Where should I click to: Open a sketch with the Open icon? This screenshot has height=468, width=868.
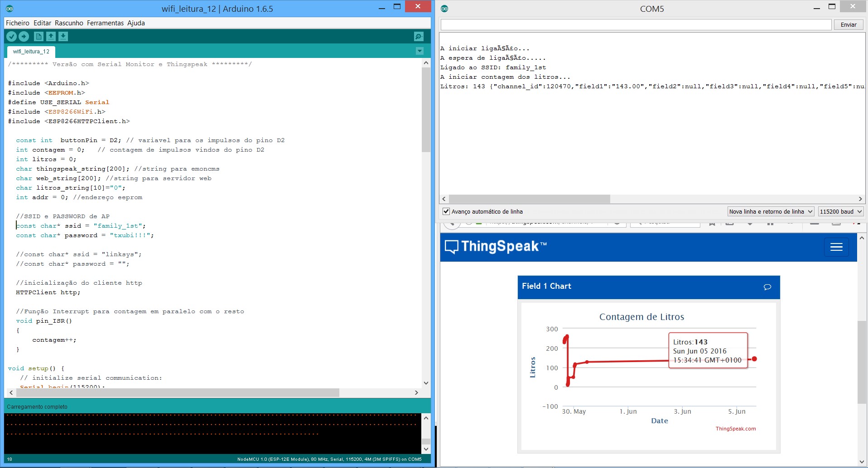(x=51, y=37)
